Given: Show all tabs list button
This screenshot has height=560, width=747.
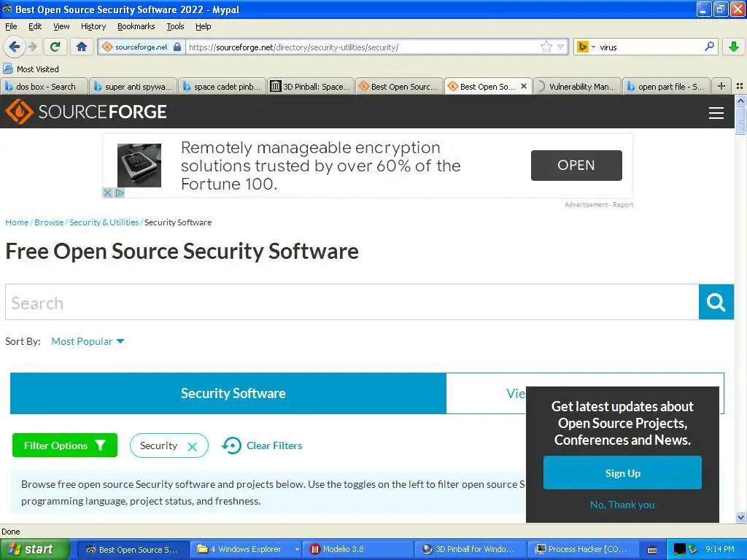Looking at the screenshot, I should point(740,86).
